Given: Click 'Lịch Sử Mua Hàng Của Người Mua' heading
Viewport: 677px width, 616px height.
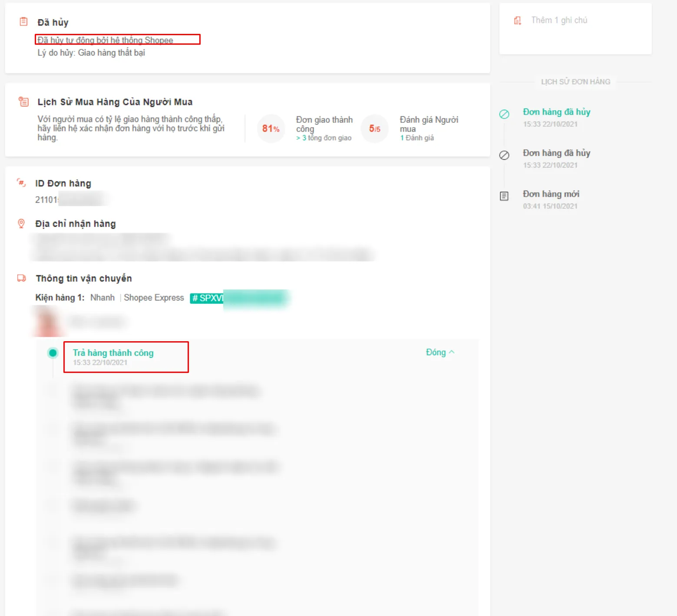Looking at the screenshot, I should pos(115,102).
